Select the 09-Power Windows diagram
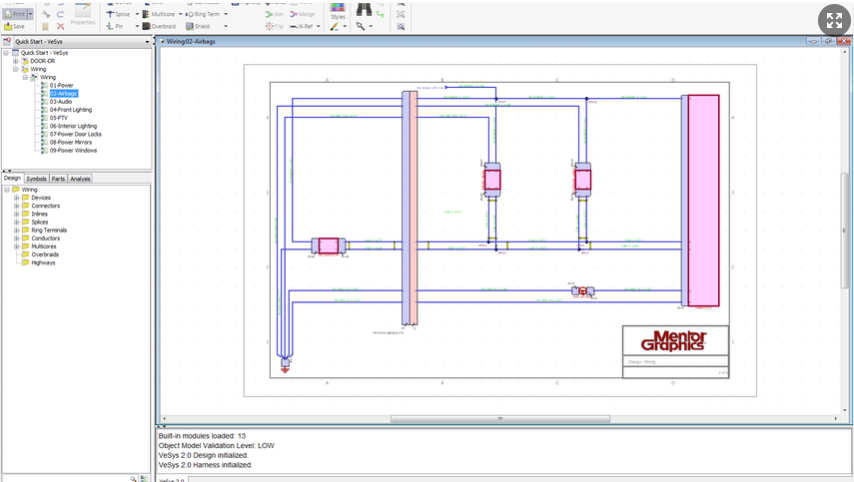The width and height of the screenshot is (854, 482). [75, 150]
